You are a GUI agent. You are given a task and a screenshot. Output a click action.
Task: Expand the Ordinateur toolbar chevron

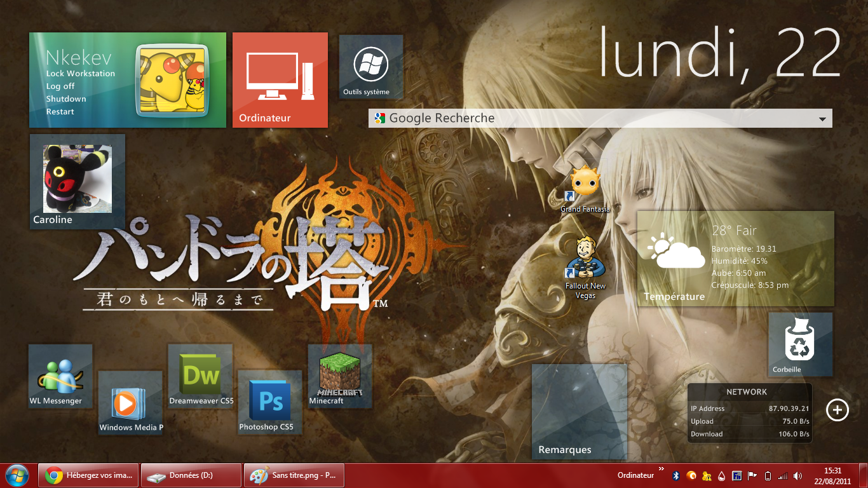coord(661,470)
